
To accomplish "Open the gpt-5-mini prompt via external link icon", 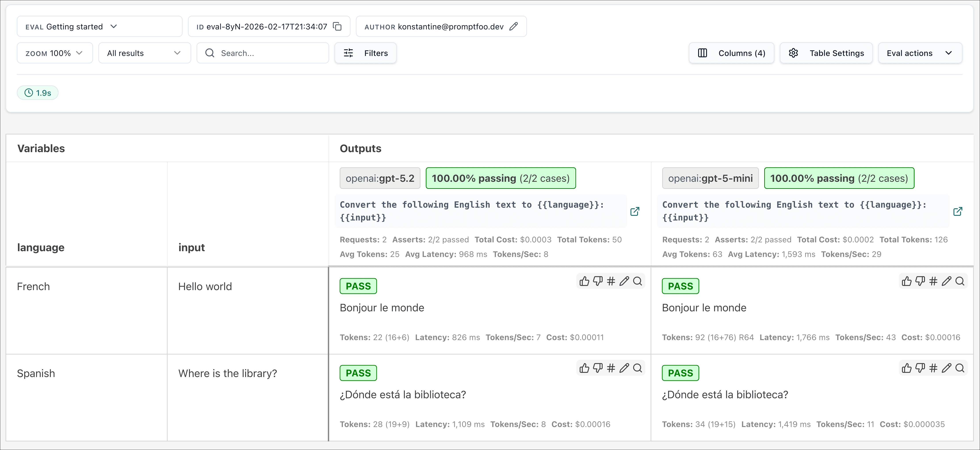I will tap(958, 211).
